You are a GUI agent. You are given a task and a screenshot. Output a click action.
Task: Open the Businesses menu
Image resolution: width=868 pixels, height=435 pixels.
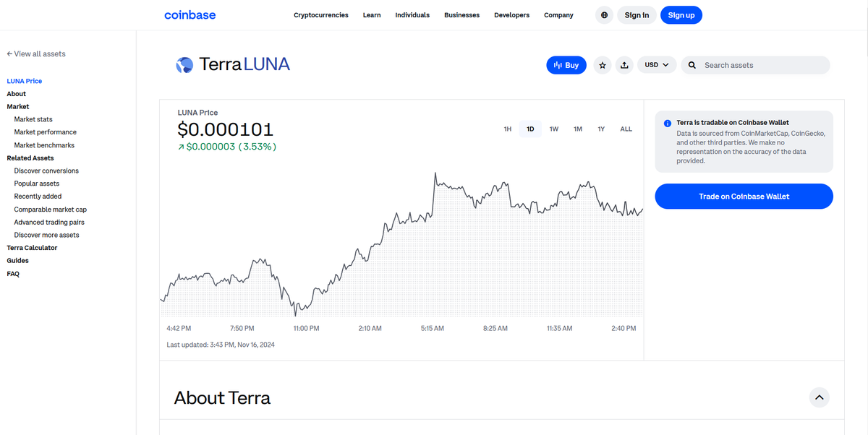(462, 15)
